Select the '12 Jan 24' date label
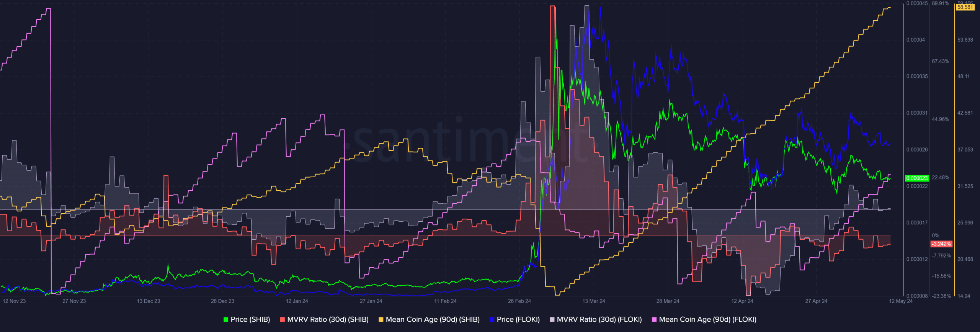980x332 pixels. [297, 301]
